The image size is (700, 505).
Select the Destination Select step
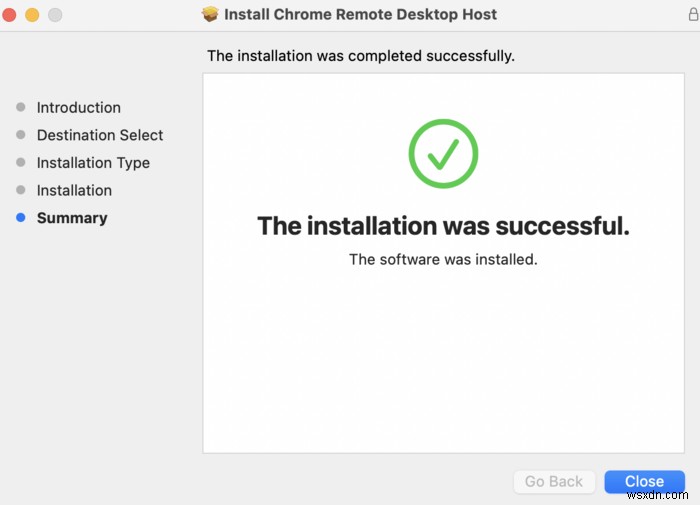(x=100, y=135)
